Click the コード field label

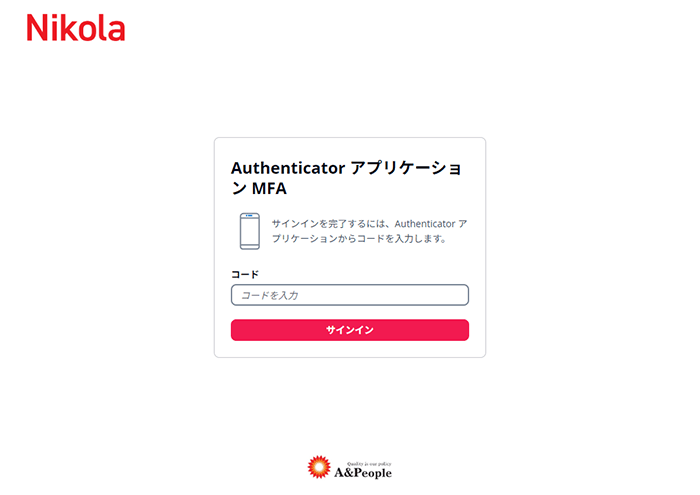245,274
